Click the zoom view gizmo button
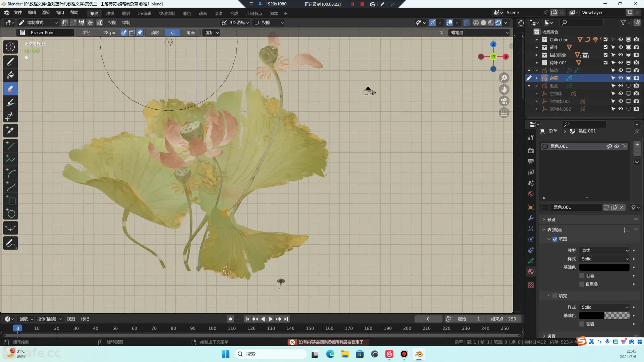Screen dimensions: 644x362 pos(504,78)
